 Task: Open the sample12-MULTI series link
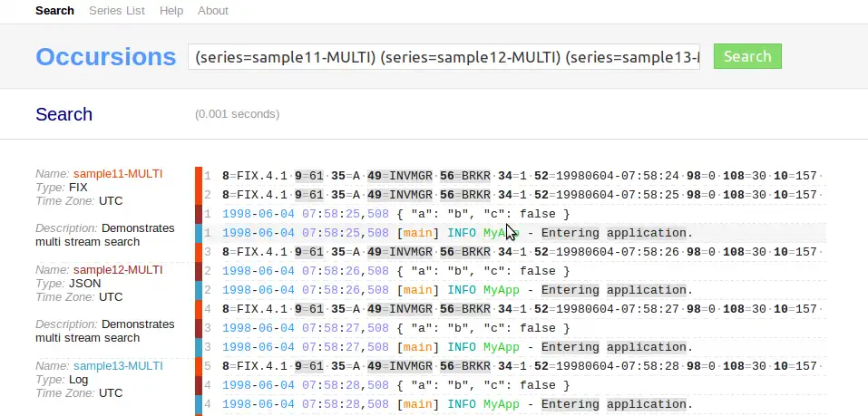[x=118, y=270]
